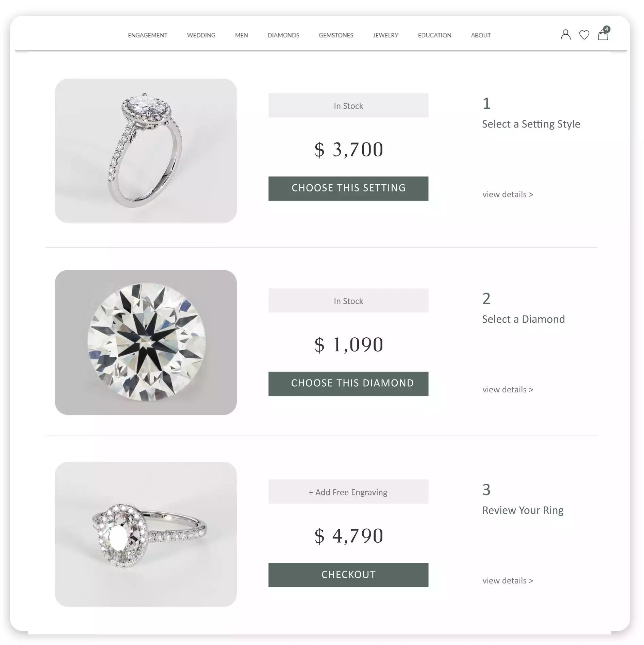644x645 pixels.
Task: Open the Diamonds menu
Action: click(283, 35)
